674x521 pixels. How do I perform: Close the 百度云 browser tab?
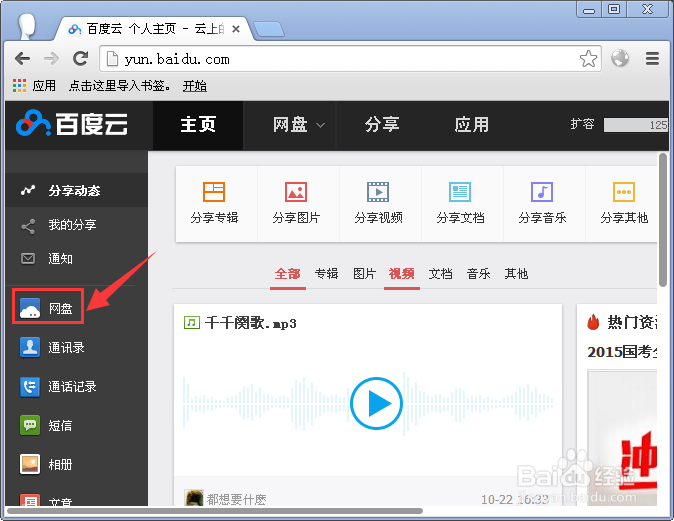pyautogui.click(x=236, y=29)
